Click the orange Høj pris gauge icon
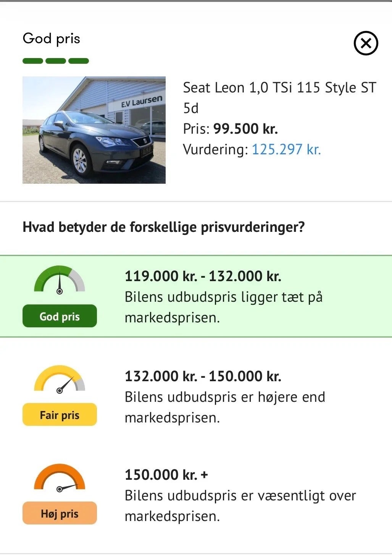This screenshot has height=555, width=392. [60, 478]
